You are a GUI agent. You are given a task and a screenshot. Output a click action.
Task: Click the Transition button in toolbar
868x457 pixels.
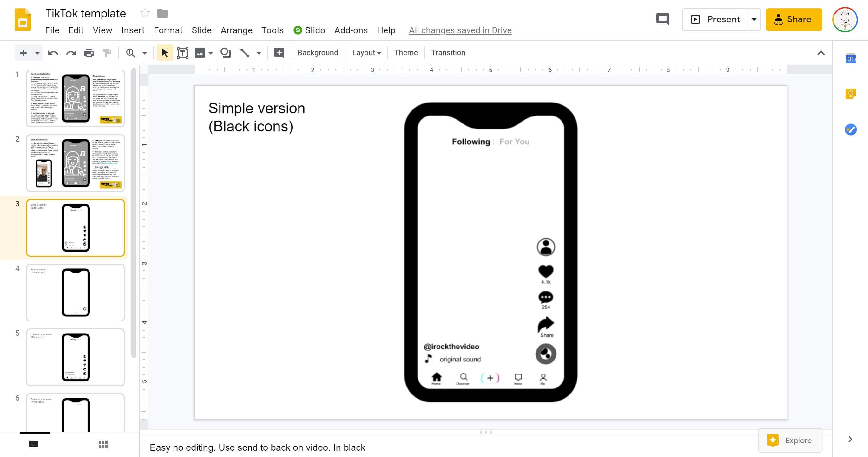tap(448, 52)
